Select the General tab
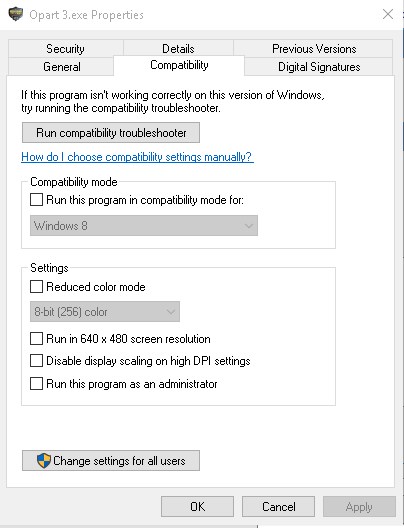The height and width of the screenshot is (528, 404). (62, 66)
